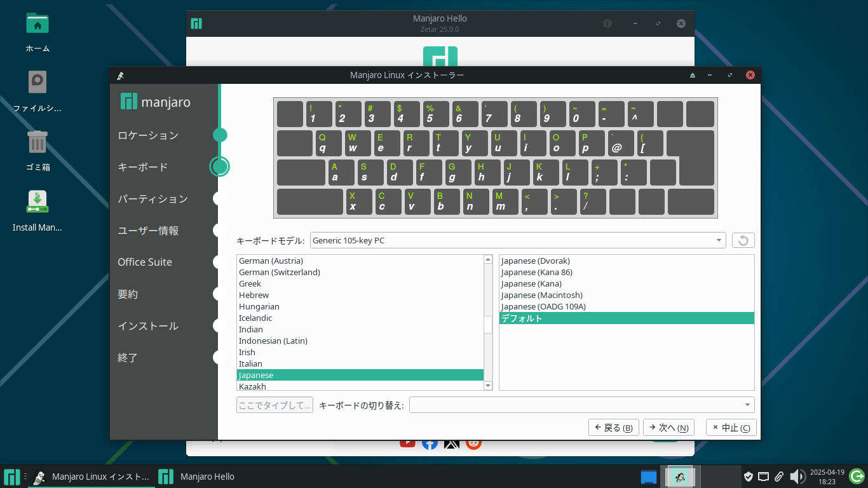Go back with the 戻る button
The image size is (868, 488).
pos(613,428)
